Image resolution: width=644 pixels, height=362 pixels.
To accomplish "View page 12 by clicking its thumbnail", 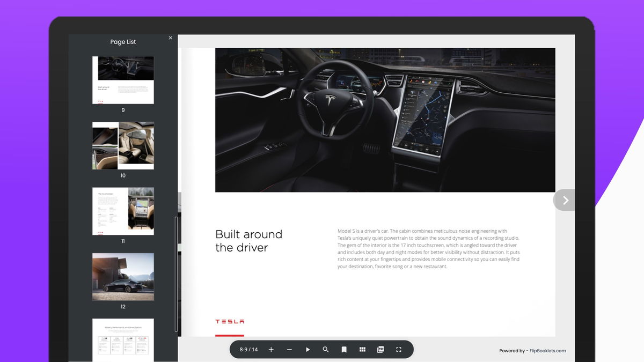I will pos(123,276).
